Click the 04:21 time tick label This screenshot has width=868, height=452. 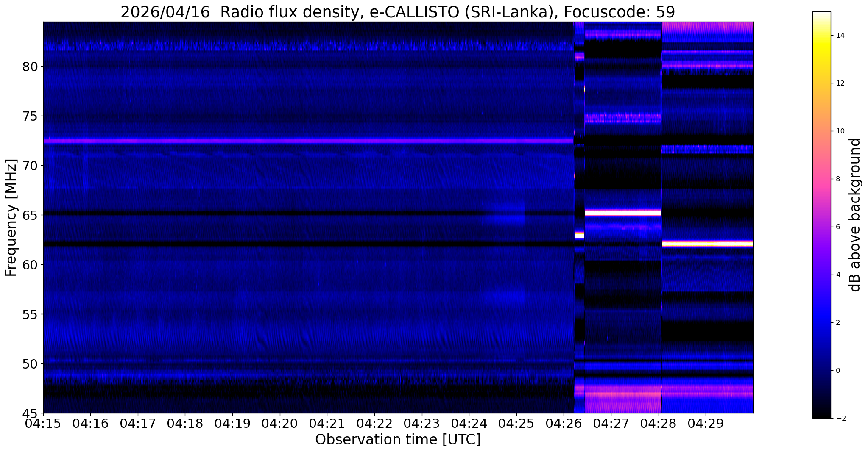[327, 423]
